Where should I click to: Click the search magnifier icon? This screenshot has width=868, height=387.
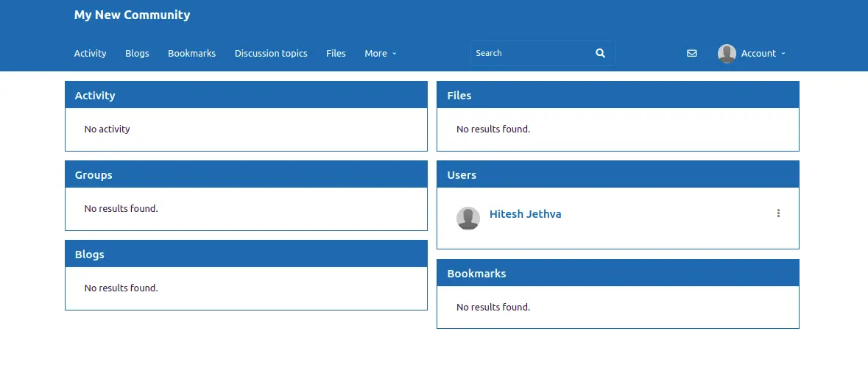pos(600,53)
